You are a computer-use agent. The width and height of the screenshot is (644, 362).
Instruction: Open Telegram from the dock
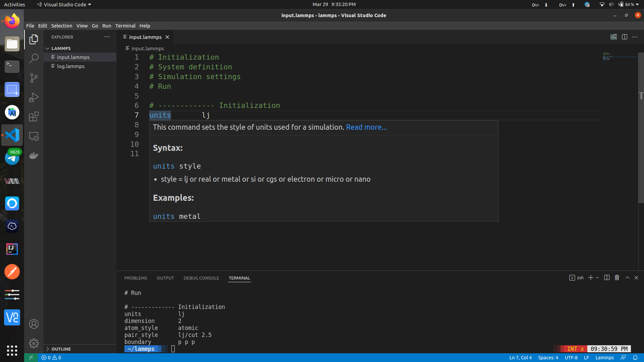12,158
